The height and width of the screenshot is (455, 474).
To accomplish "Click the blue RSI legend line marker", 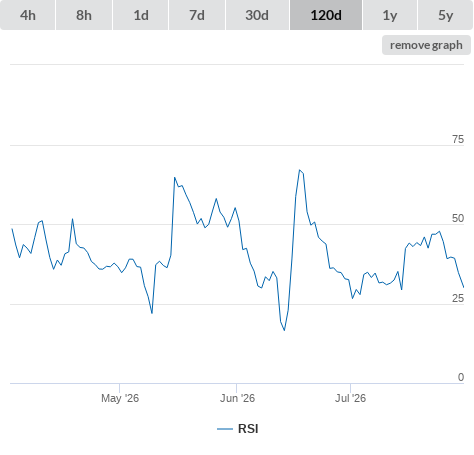I will pyautogui.click(x=225, y=429).
